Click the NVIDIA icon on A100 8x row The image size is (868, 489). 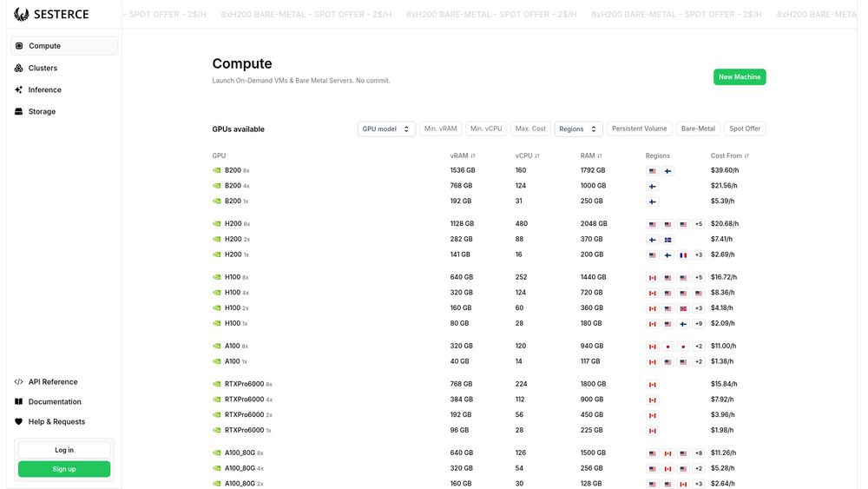coord(216,346)
